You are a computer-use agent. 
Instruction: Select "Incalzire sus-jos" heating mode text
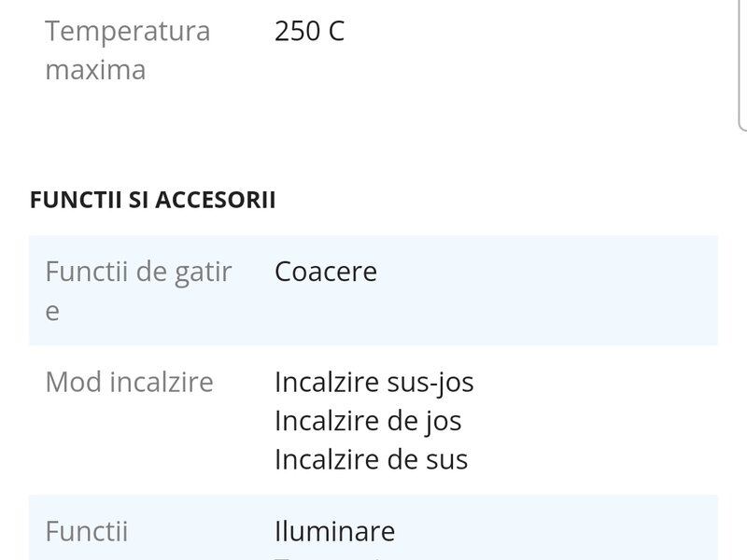click(x=373, y=382)
